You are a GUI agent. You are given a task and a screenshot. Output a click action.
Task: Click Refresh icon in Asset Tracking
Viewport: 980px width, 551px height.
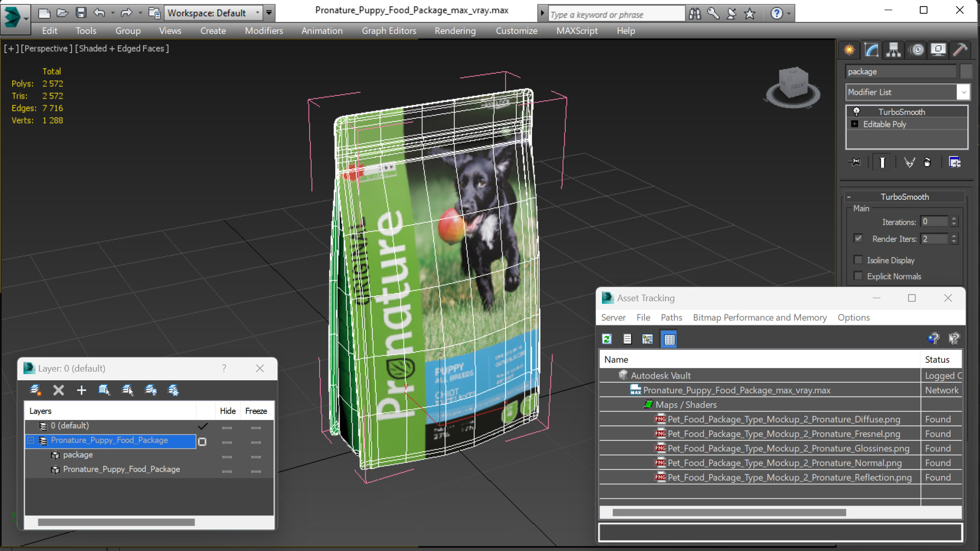pyautogui.click(x=607, y=339)
